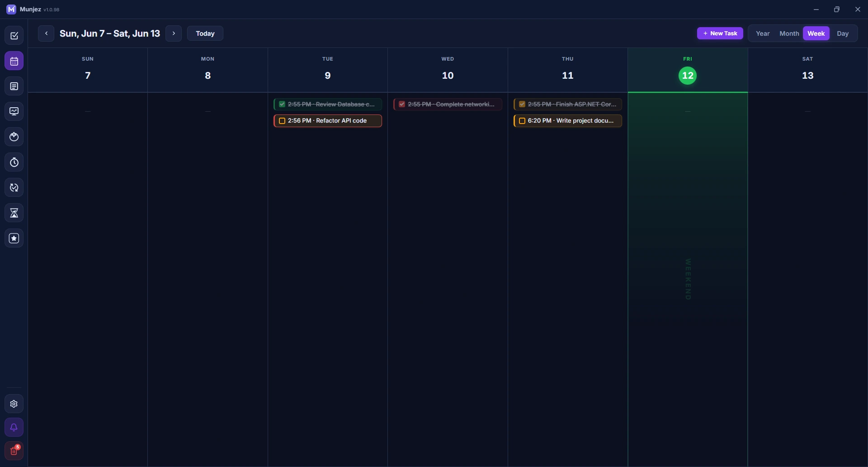Go to the next week arrow

174,33
